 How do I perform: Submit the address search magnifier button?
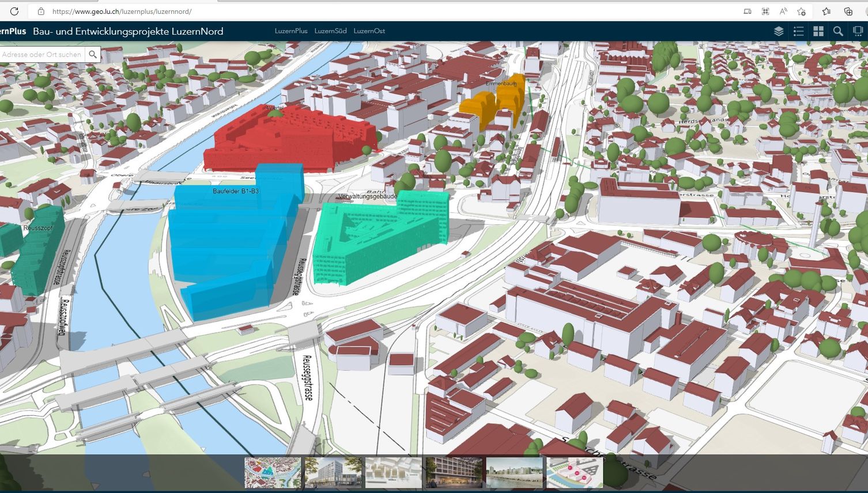point(92,55)
